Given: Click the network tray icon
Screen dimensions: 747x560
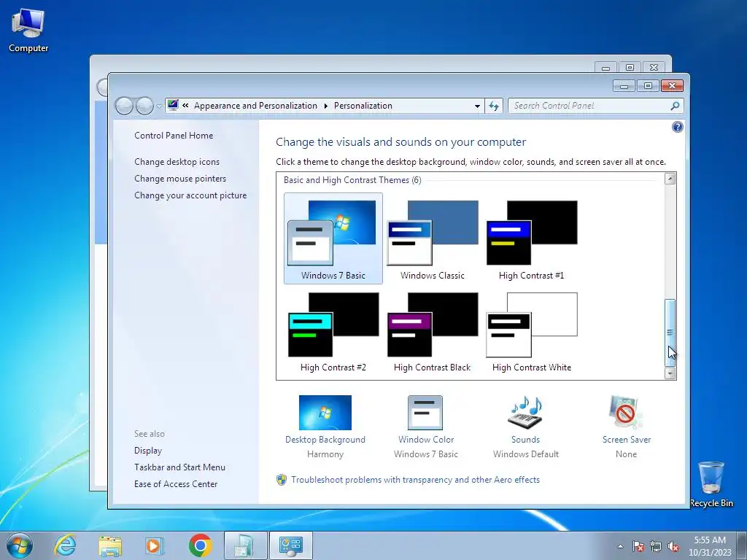Looking at the screenshot, I should coord(656,546).
